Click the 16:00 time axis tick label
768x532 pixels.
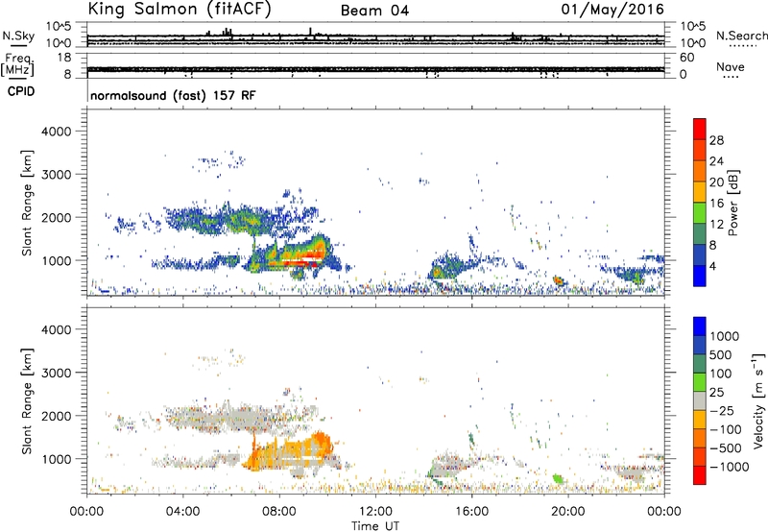(x=471, y=512)
